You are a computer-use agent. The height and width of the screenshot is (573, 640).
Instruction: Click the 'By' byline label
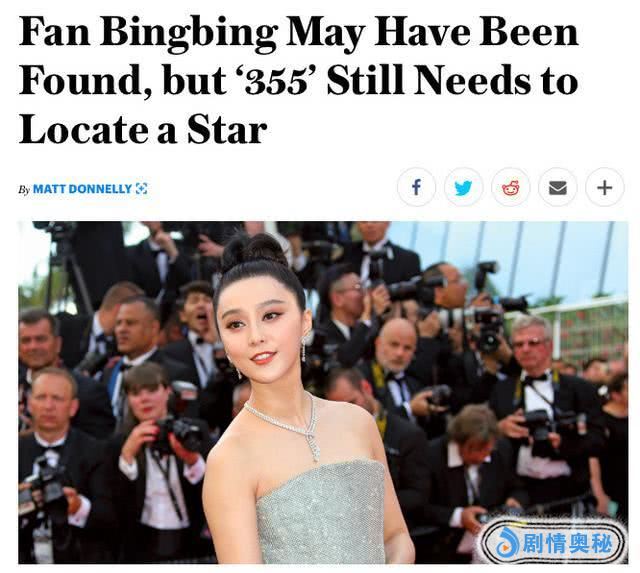(x=24, y=189)
